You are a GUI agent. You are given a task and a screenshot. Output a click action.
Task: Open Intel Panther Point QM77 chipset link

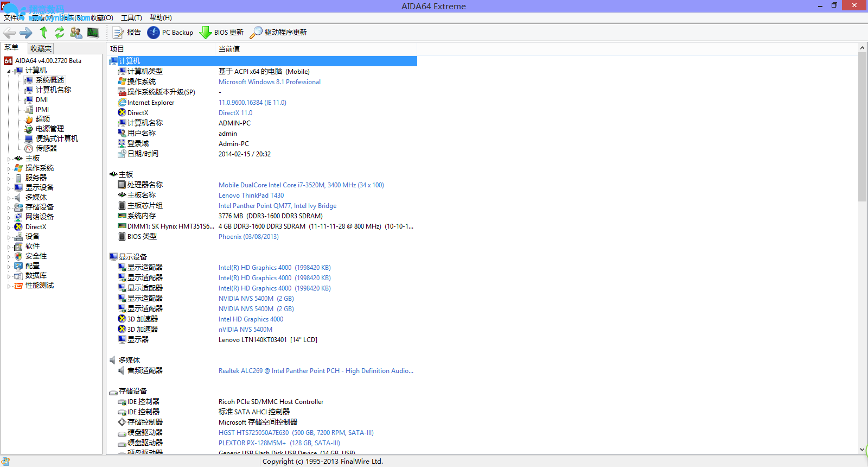[277, 206]
